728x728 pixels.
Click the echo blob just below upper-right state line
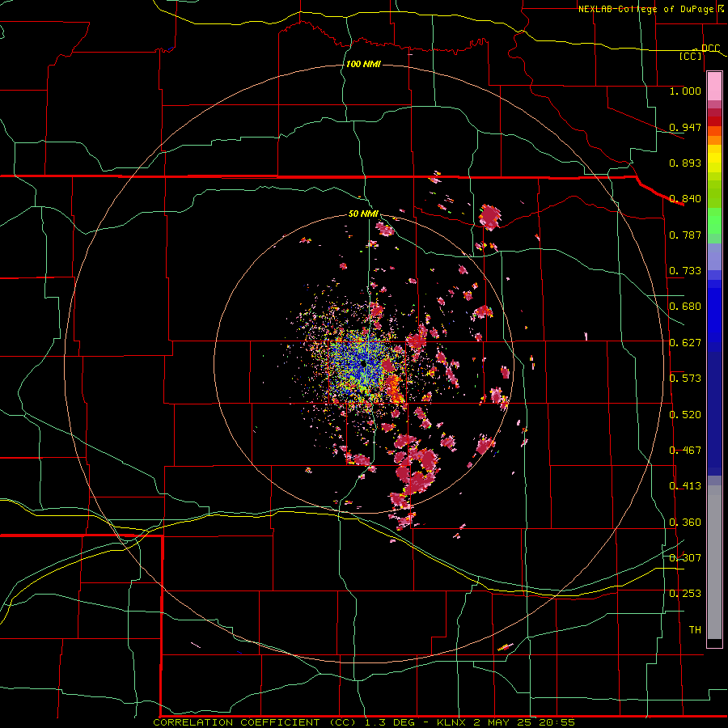[x=490, y=216]
